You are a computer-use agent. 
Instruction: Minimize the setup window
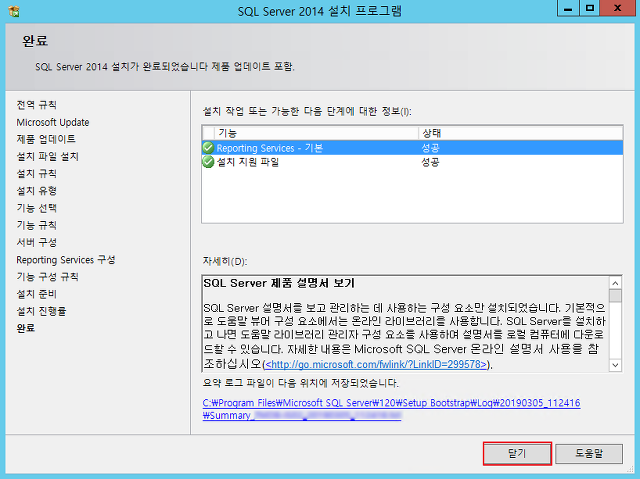[568, 8]
